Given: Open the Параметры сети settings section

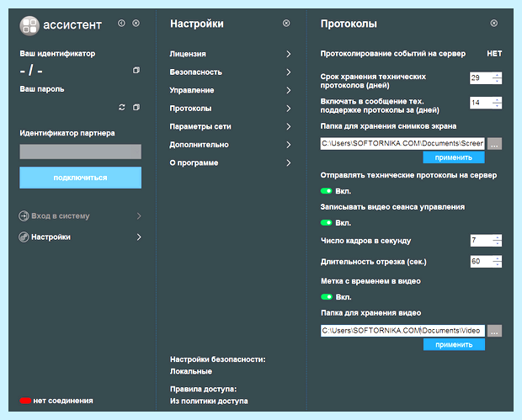Looking at the screenshot, I should point(231,126).
